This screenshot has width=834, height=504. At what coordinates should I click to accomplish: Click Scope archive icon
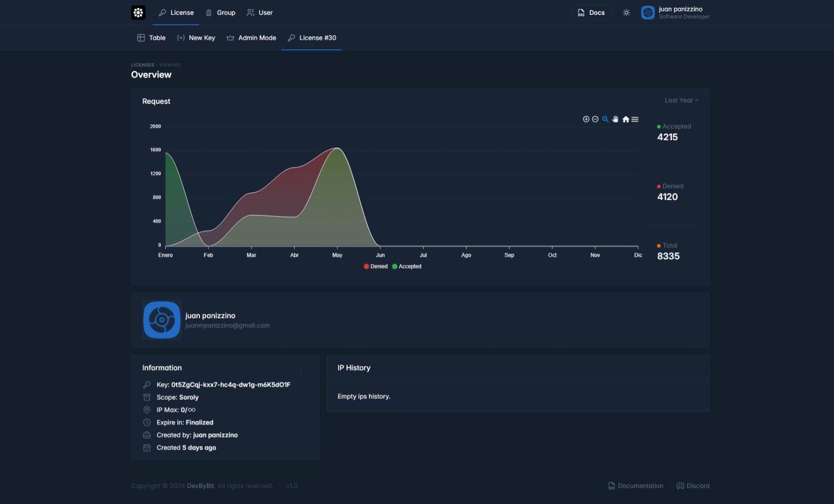pos(147,397)
